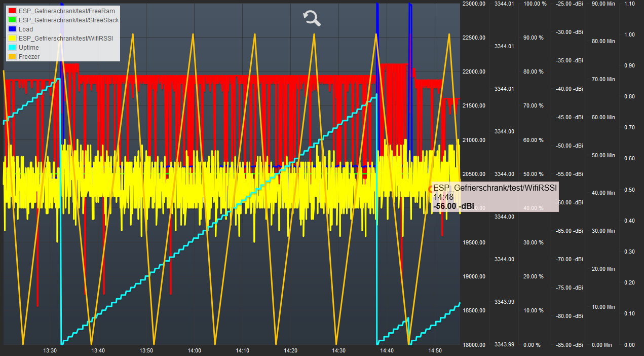Click the yellow WifiRSSI legend color swatch

coord(12,38)
